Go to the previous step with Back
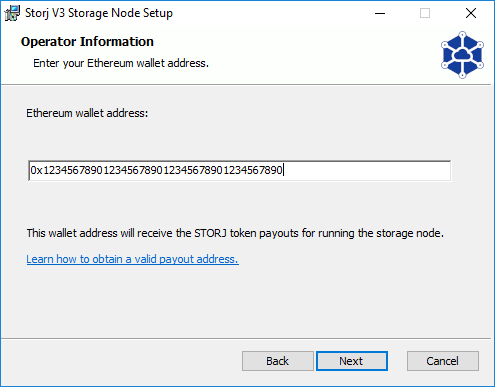This screenshot has height=387, width=495. pyautogui.click(x=278, y=361)
